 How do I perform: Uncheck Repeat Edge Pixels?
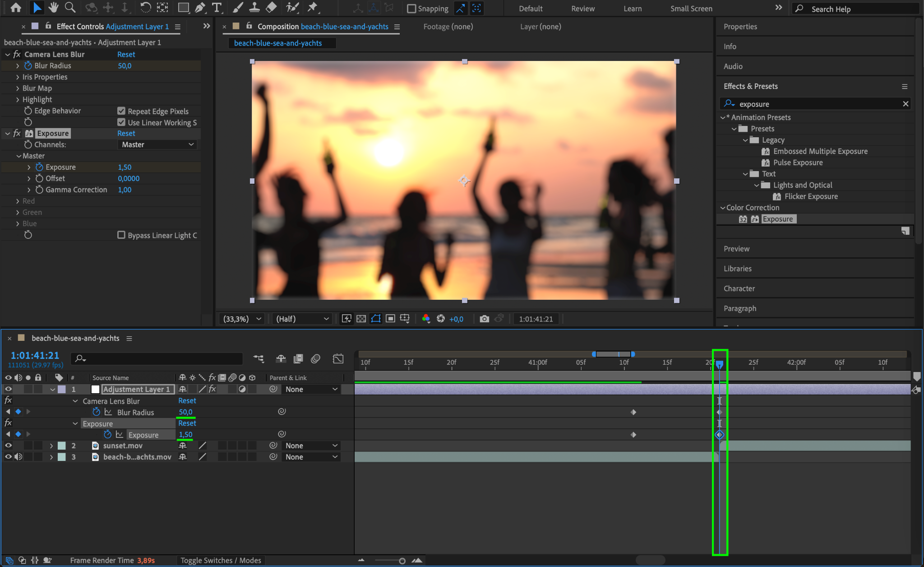click(121, 111)
